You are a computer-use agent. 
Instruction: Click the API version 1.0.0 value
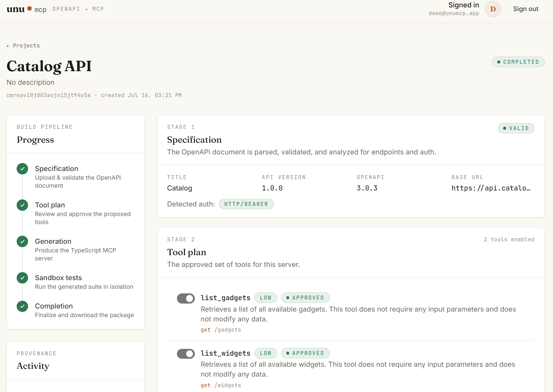(272, 188)
